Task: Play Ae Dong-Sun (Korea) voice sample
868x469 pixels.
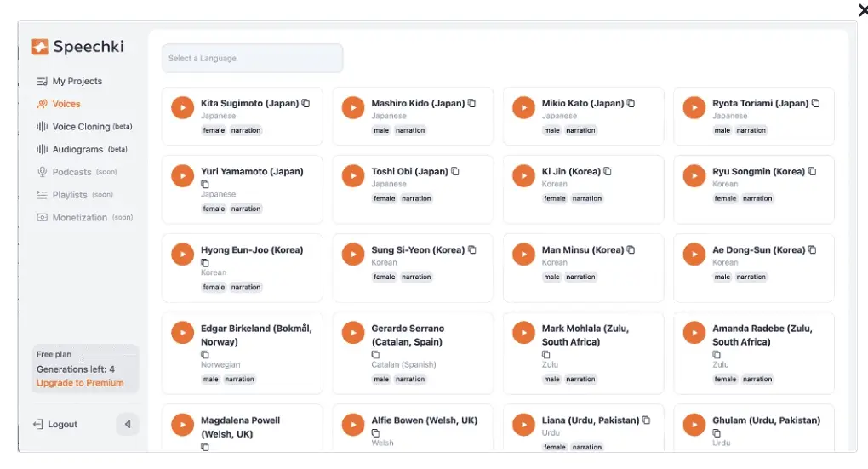Action: coord(694,255)
